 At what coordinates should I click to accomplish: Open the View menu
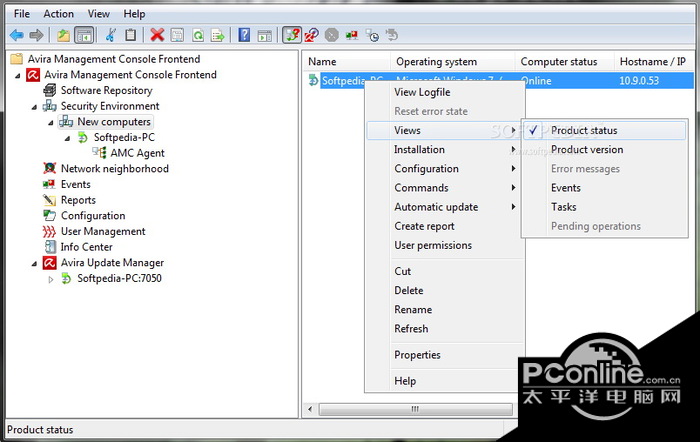(x=99, y=14)
